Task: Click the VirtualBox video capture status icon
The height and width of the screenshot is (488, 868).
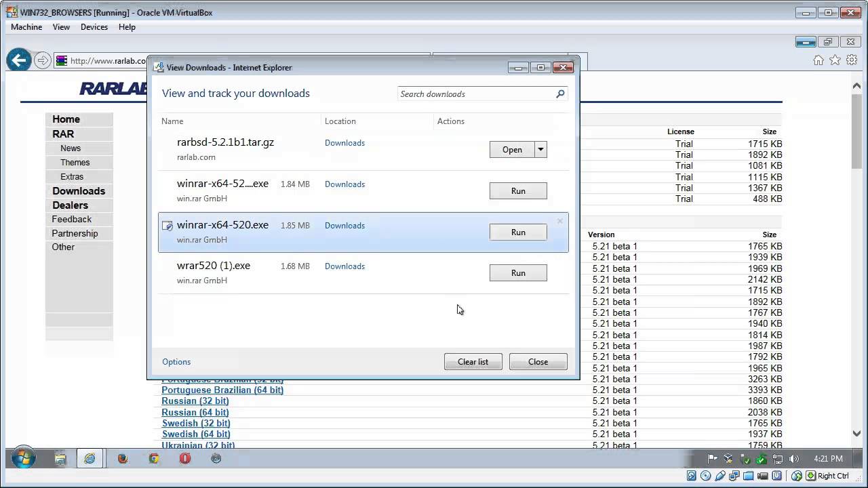Action: pyautogui.click(x=763, y=476)
